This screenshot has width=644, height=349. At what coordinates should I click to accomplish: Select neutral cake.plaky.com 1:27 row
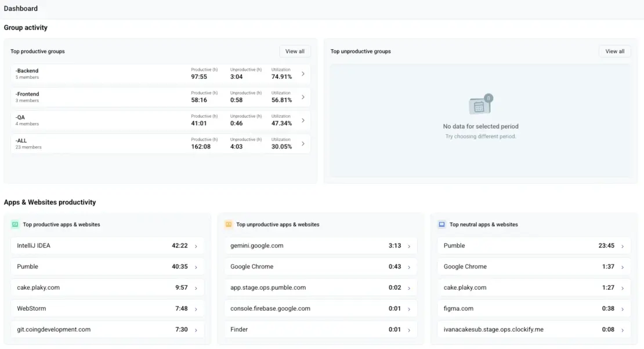click(534, 288)
